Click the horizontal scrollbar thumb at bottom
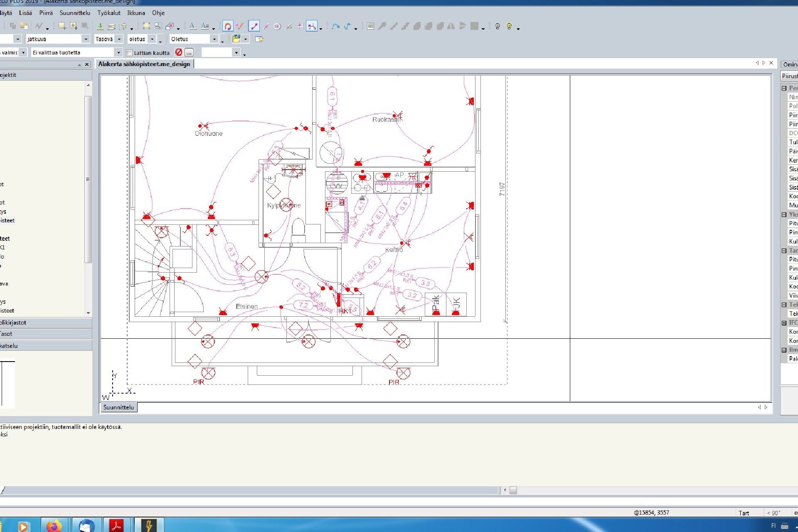The height and width of the screenshot is (532, 798). [513, 490]
